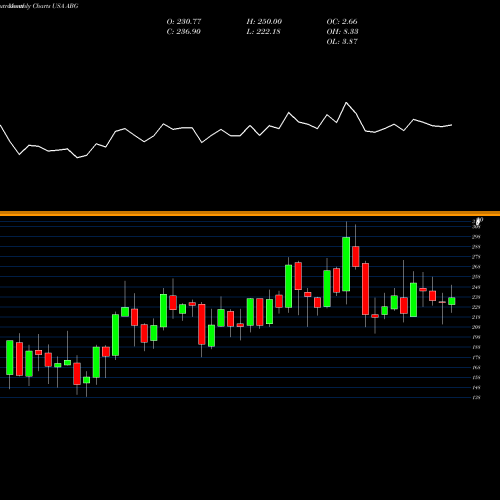Click the OL: 3.87 readout
The width and height of the screenshot is (500, 500).
tap(342, 42)
